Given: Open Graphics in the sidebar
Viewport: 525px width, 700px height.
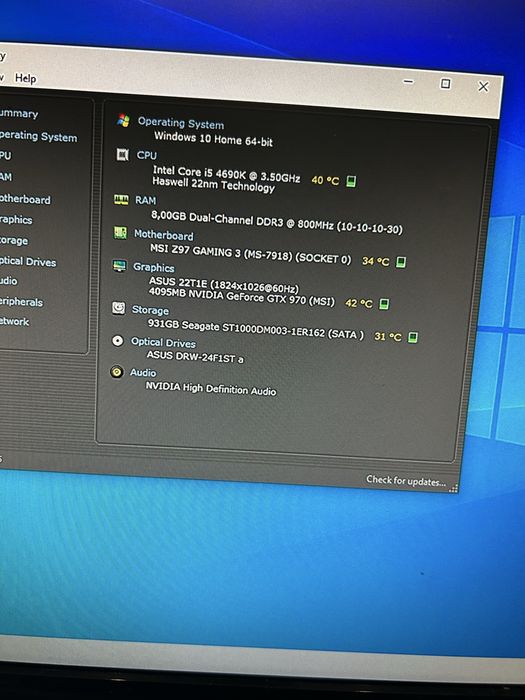Looking at the screenshot, I should 16,220.
